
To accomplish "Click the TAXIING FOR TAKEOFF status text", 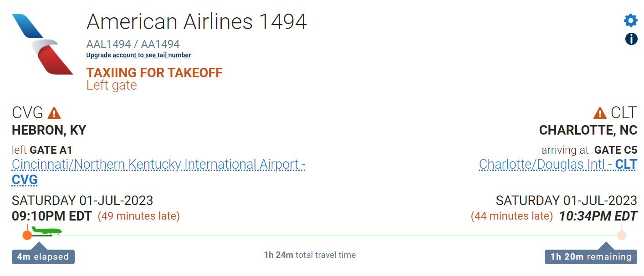I will click(154, 73).
